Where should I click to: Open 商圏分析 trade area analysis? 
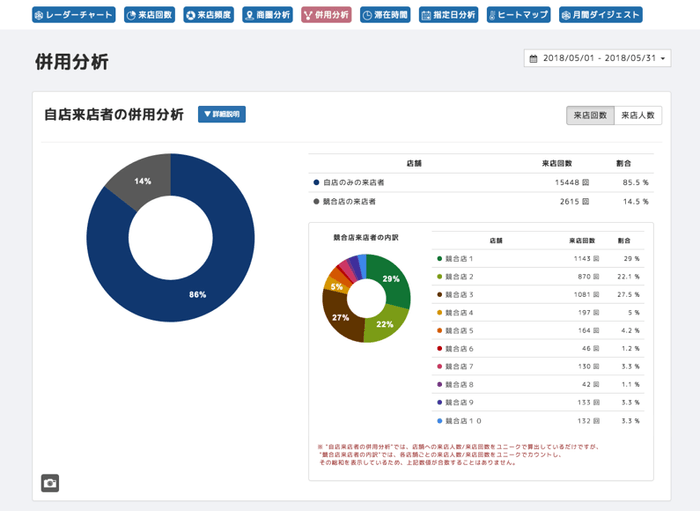pyautogui.click(x=268, y=15)
